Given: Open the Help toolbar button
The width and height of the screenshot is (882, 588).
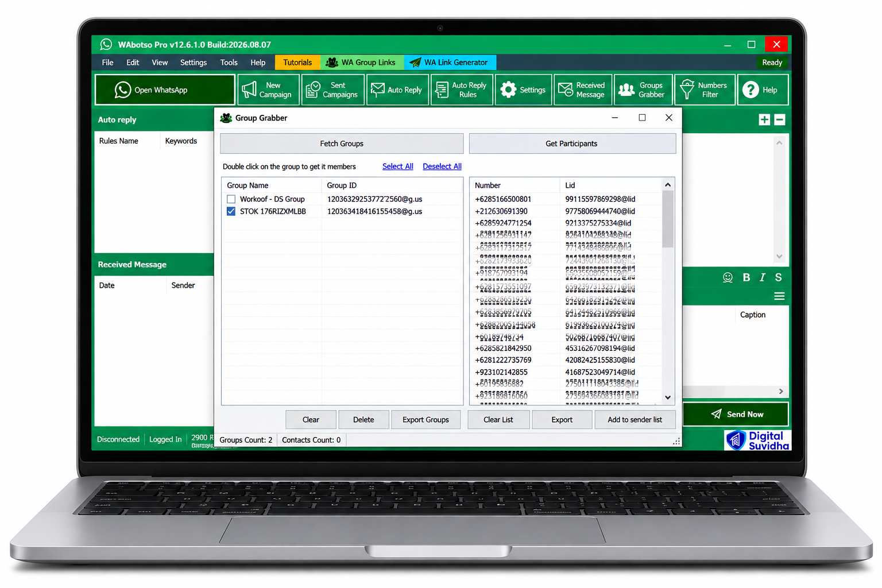Looking at the screenshot, I should click(763, 90).
